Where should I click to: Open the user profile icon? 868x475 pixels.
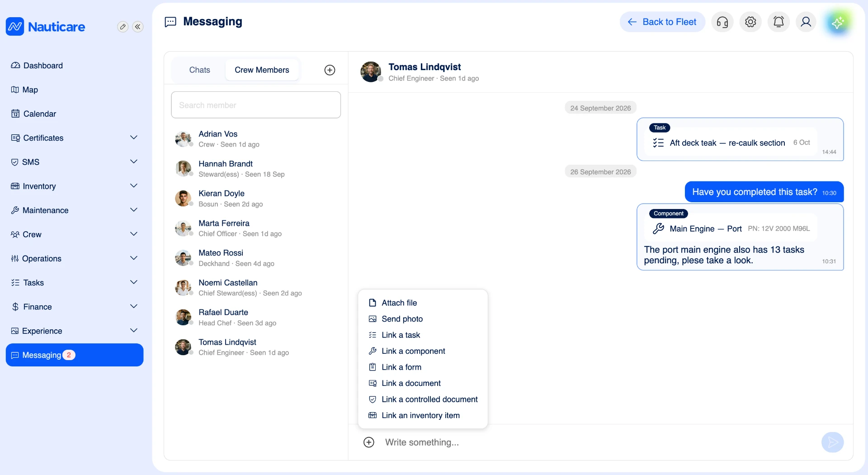point(806,22)
